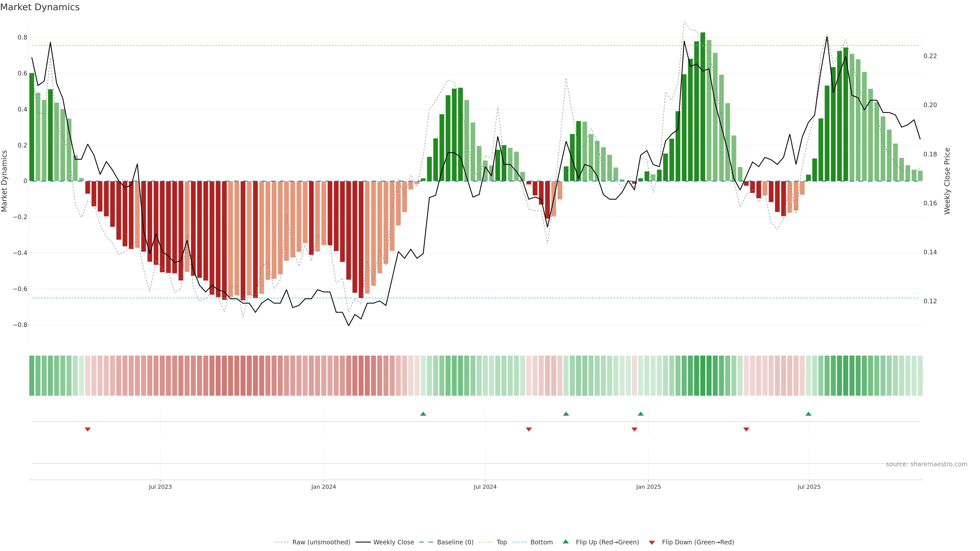Screen dimensions: 980x551
Task: Click the Weekly Close Price axis title
Action: coord(947,181)
